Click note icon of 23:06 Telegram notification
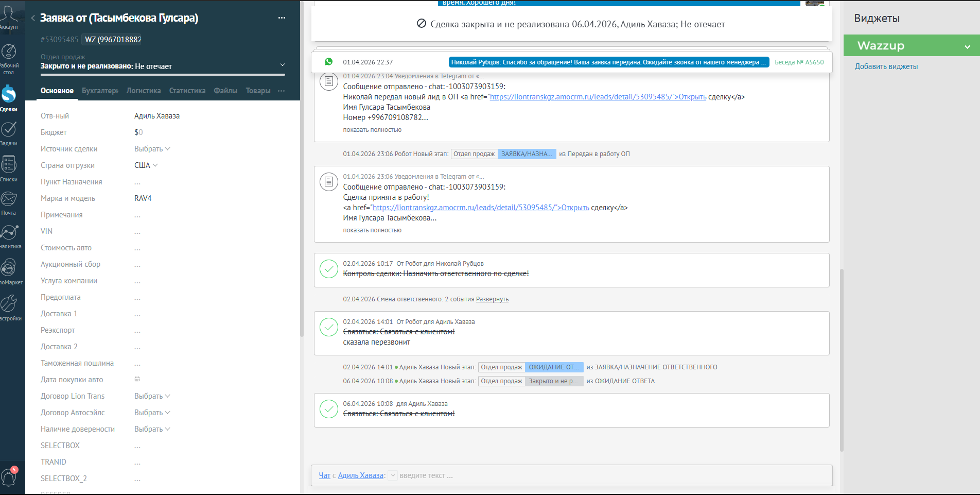This screenshot has height=495, width=980. 329,181
